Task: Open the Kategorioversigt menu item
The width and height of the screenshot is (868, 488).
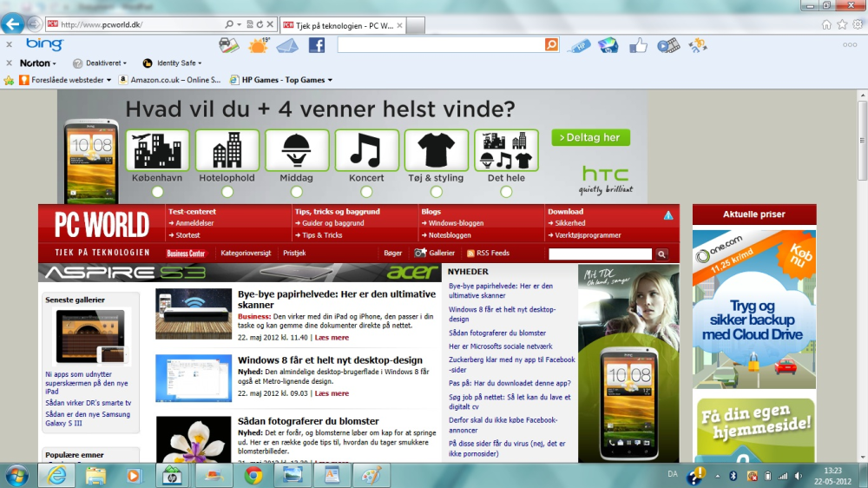Action: [x=246, y=254]
